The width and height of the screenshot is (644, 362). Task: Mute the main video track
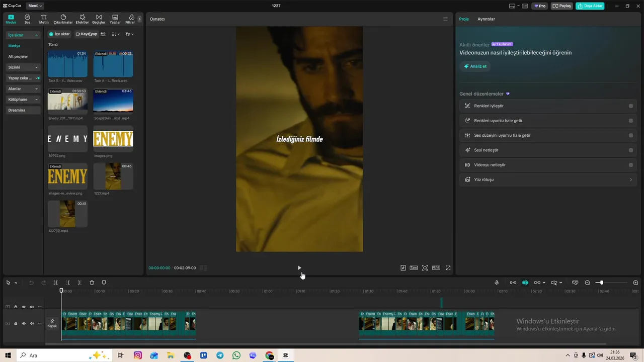pos(32,323)
